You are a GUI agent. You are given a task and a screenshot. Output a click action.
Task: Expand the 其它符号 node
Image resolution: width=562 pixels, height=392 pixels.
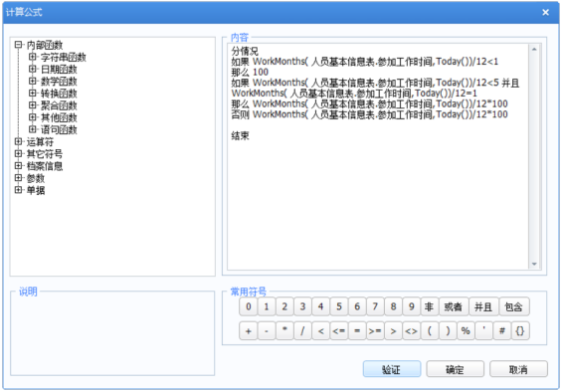(x=18, y=154)
